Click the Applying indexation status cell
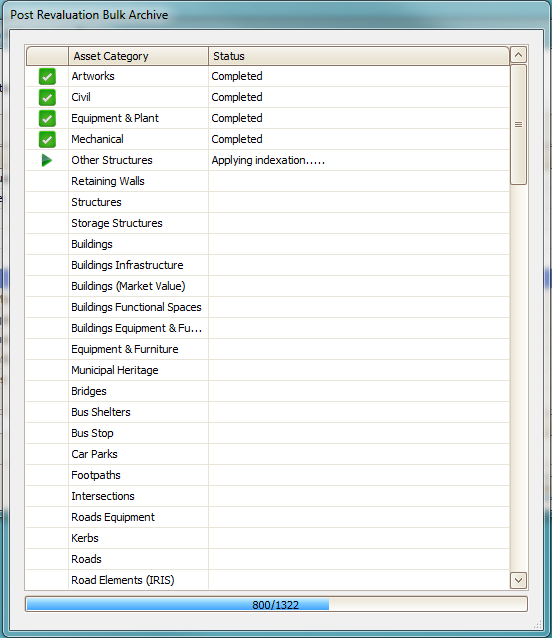Image resolution: width=552 pixels, height=638 pixels. [x=359, y=160]
